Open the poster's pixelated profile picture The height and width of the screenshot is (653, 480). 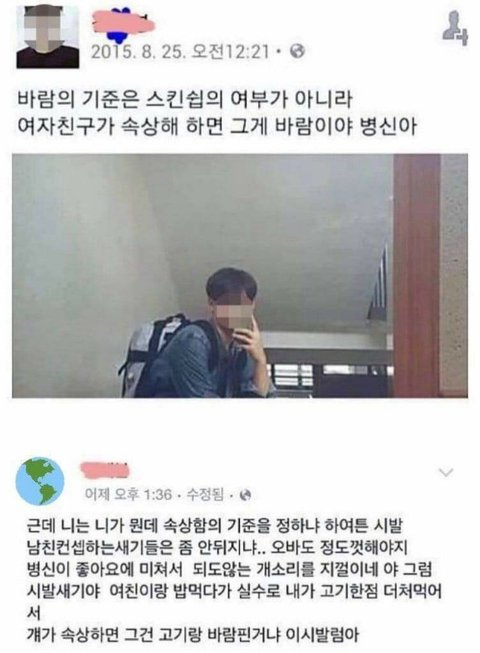click(47, 37)
